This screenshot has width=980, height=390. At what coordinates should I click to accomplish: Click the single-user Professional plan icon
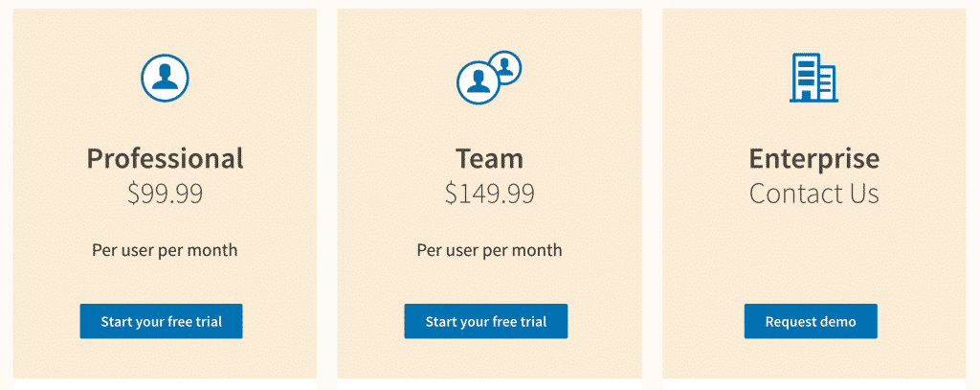pyautogui.click(x=165, y=78)
